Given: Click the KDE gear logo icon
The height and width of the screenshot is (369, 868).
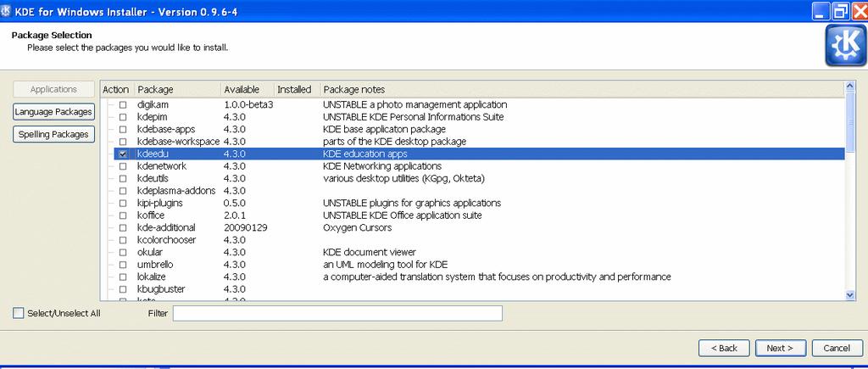Looking at the screenshot, I should click(845, 46).
